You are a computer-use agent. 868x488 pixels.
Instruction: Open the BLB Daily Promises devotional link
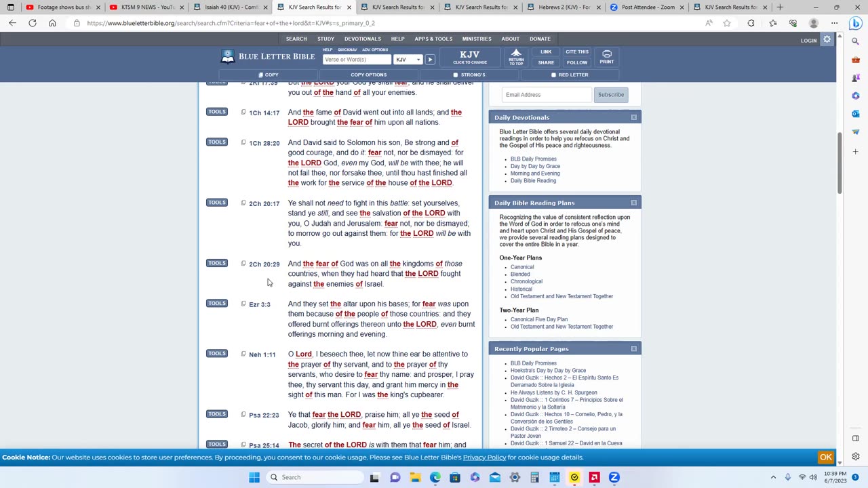coord(533,159)
